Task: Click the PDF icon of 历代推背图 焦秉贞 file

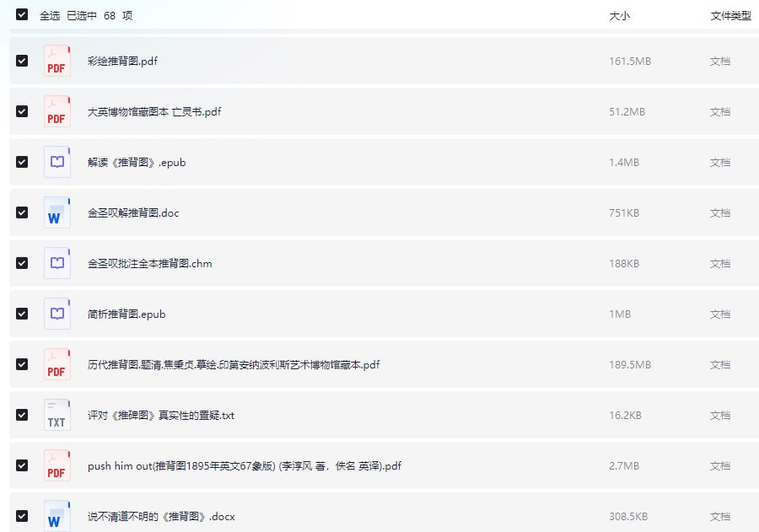Action: click(x=57, y=364)
